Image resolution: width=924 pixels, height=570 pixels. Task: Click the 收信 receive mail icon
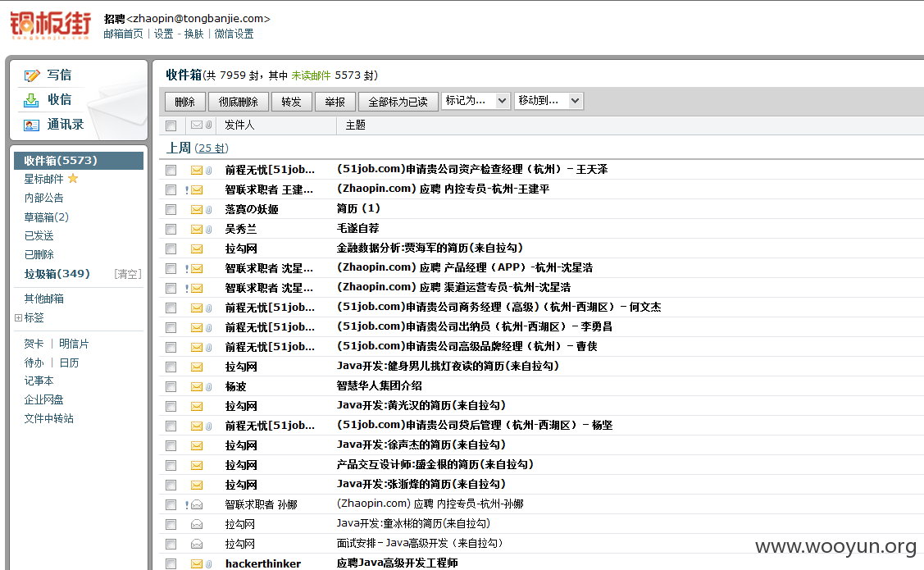point(31,100)
